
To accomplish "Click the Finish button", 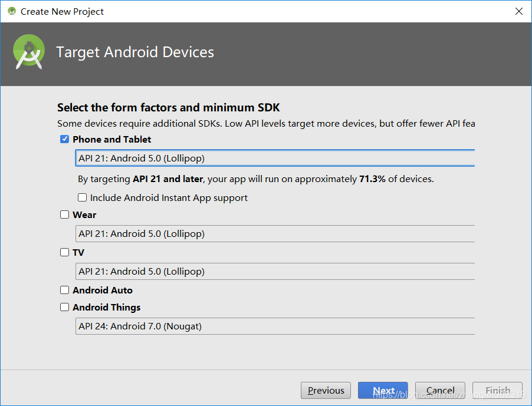I will 497,391.
